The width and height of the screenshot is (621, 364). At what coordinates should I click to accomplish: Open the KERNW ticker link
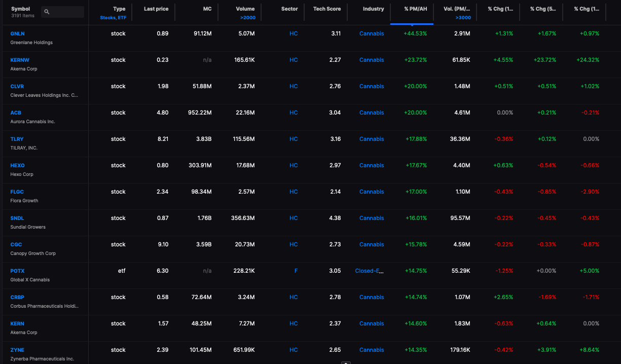coord(20,60)
